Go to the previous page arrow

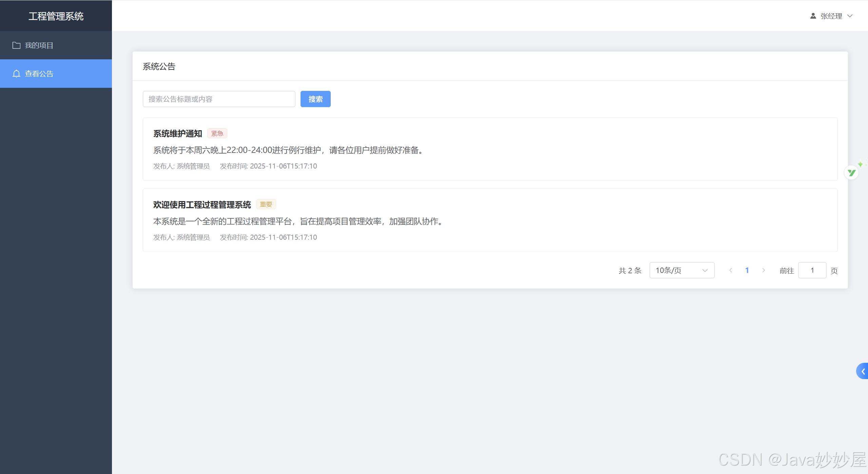[x=731, y=270]
